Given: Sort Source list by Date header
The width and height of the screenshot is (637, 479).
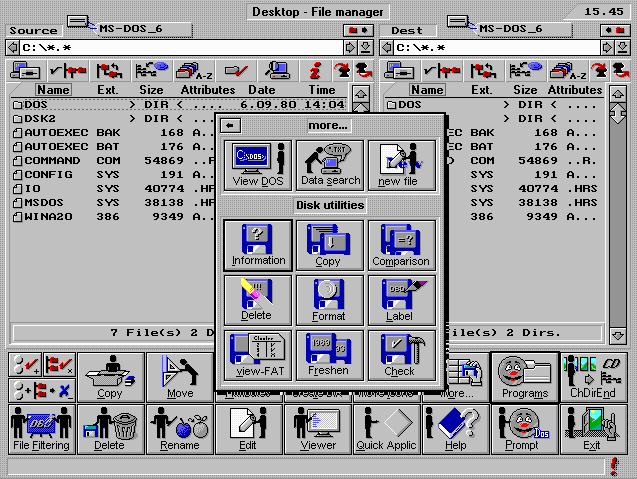Looking at the screenshot, I should pyautogui.click(x=262, y=90).
